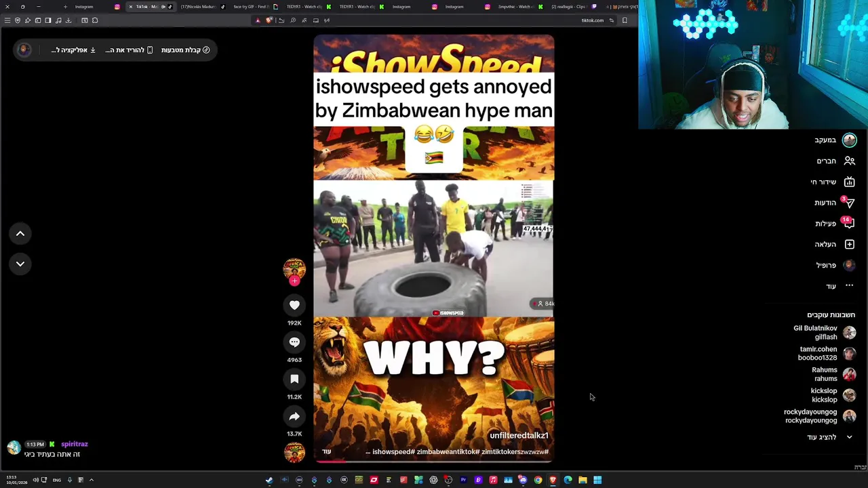This screenshot has width=868, height=488.
Task: Open the #ishowspeed hashtag in the caption
Action: (393, 451)
